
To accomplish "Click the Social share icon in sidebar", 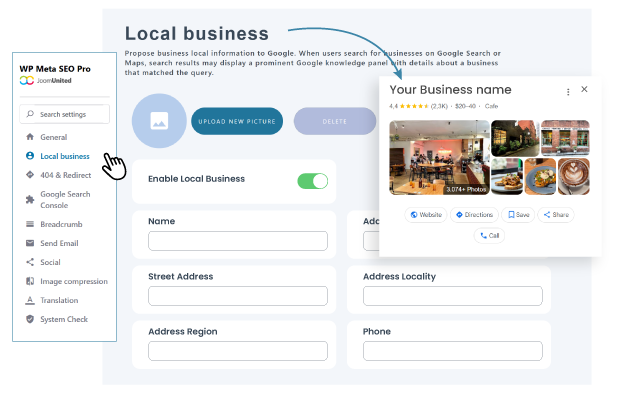I will coord(30,262).
